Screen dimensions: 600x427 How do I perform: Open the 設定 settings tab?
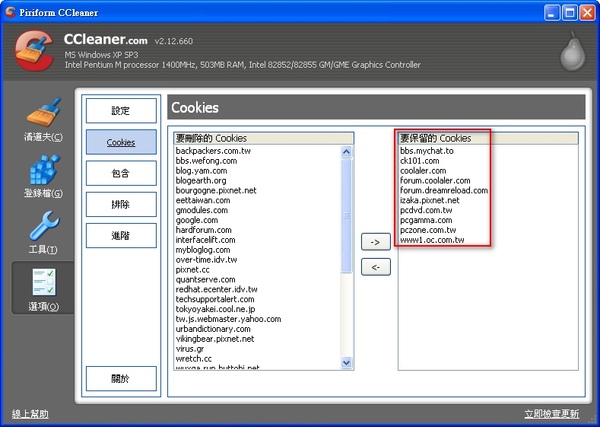coord(121,111)
